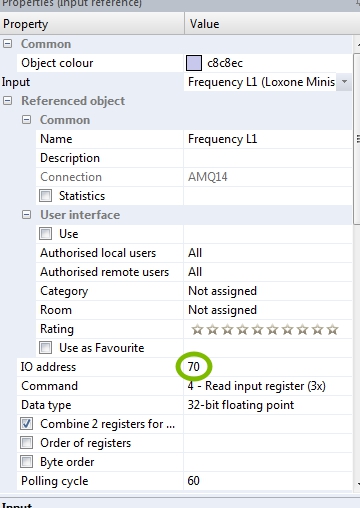The image size is (360, 508).
Task: Open the Input dropdown arrow
Action: [344, 82]
